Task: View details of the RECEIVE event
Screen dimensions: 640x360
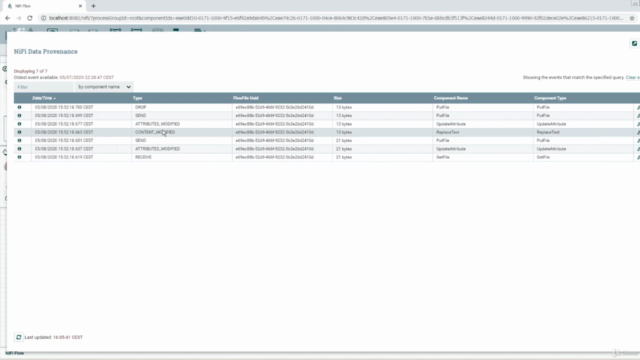Action: (19, 157)
